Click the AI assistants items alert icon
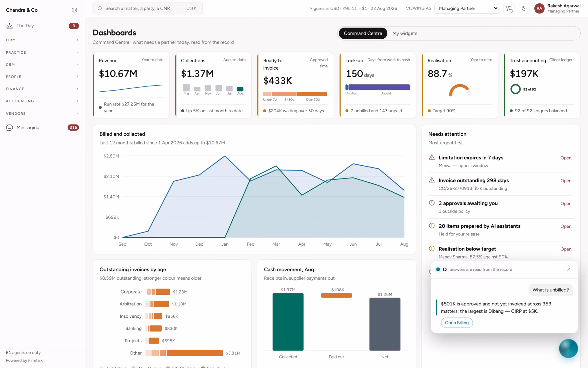This screenshot has width=588, height=368. [432, 226]
